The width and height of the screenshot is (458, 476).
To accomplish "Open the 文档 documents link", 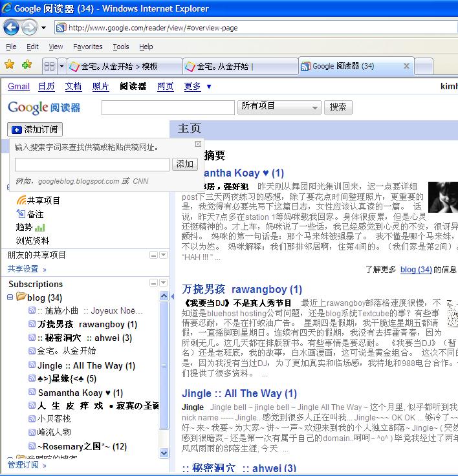I will (73, 86).
